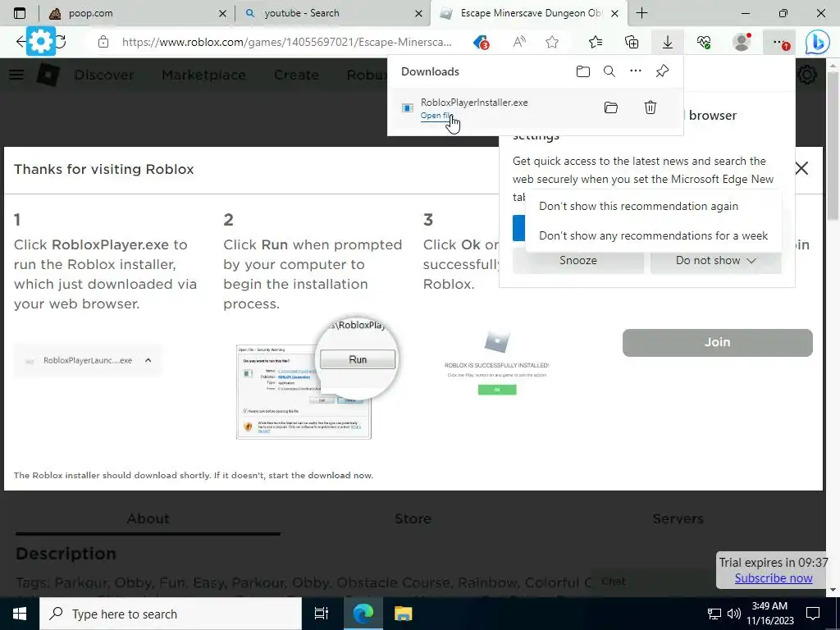This screenshot has width=840, height=630.
Task: Click the volume speaker tray icon
Action: [x=733, y=614]
